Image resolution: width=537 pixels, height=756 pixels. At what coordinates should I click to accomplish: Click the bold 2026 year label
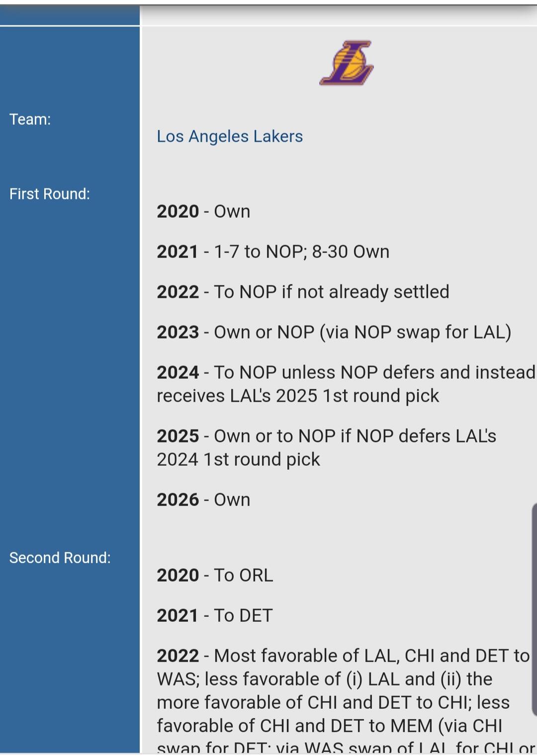click(x=178, y=500)
